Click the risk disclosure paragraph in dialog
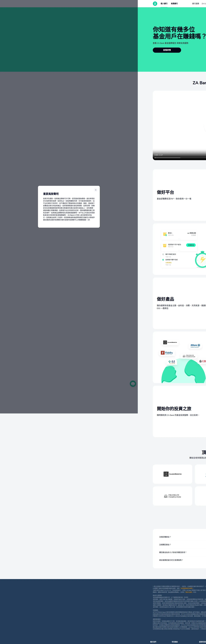206x644 pixels. pyautogui.click(x=69, y=209)
